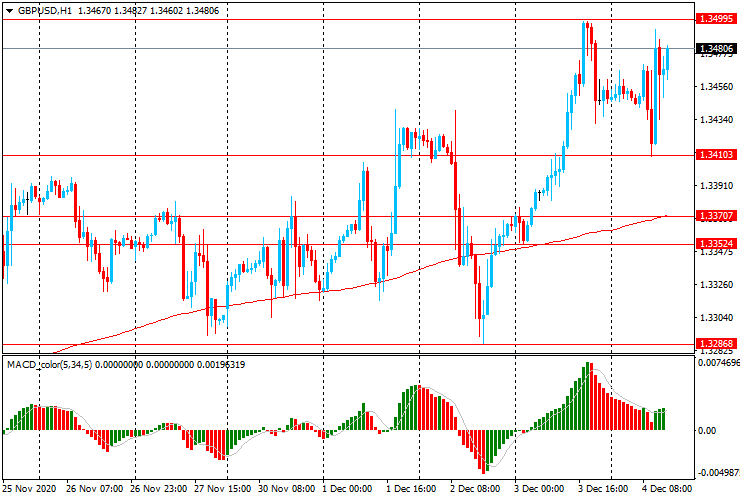Click the 1 Dec 00:00 time label
This screenshot has width=740, height=500.
click(347, 489)
